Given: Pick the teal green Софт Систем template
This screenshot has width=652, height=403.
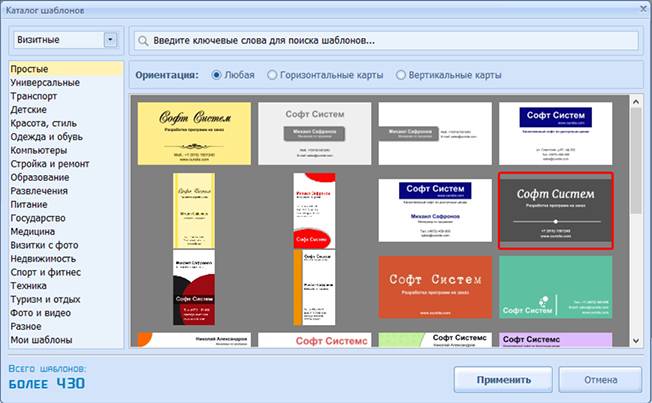Looking at the screenshot, I should click(x=555, y=286).
